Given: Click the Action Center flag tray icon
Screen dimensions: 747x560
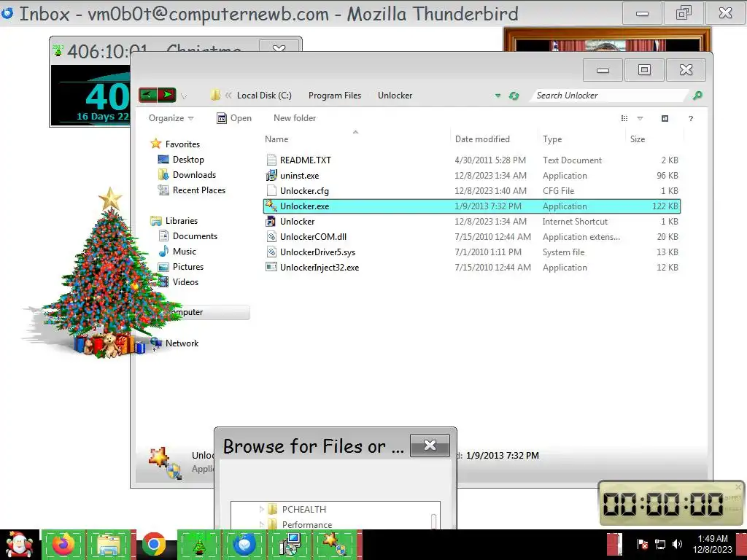Looking at the screenshot, I should click(642, 544).
